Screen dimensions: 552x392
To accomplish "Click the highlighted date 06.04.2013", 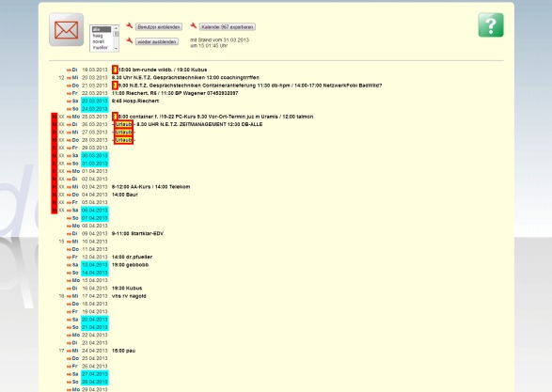I will [x=95, y=210].
